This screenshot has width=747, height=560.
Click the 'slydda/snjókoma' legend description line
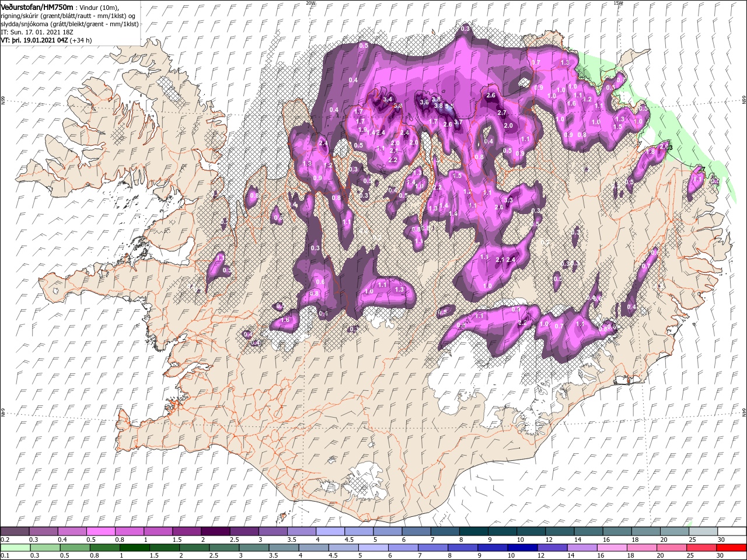pos(69,23)
